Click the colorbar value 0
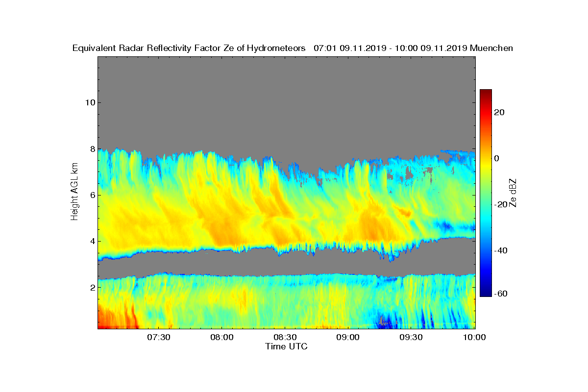 496,158
